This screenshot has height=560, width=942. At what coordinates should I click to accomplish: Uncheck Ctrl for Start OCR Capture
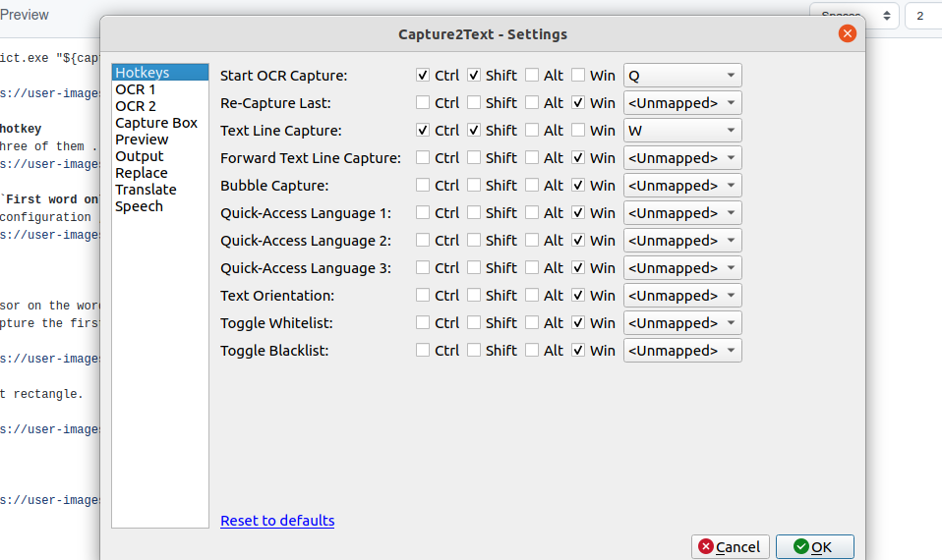pos(423,75)
